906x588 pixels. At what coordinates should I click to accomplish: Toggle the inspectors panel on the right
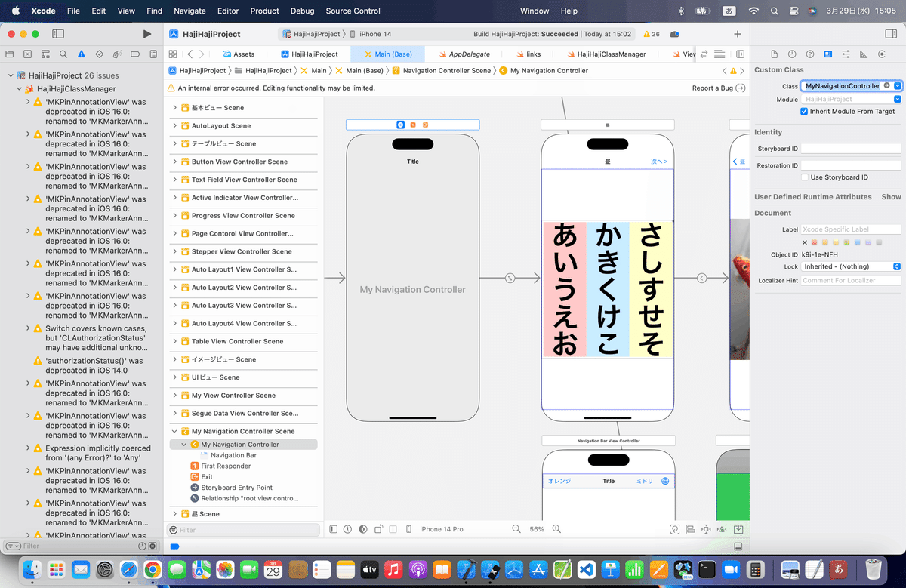889,34
